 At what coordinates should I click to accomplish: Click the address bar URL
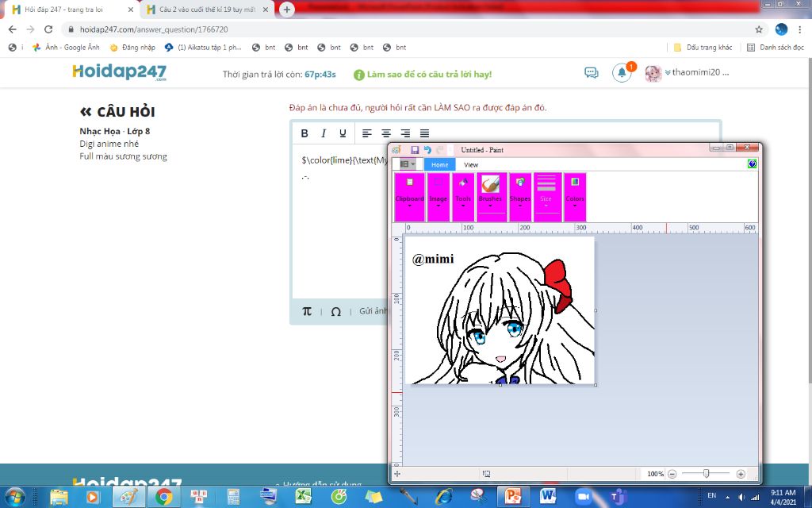(x=153, y=29)
